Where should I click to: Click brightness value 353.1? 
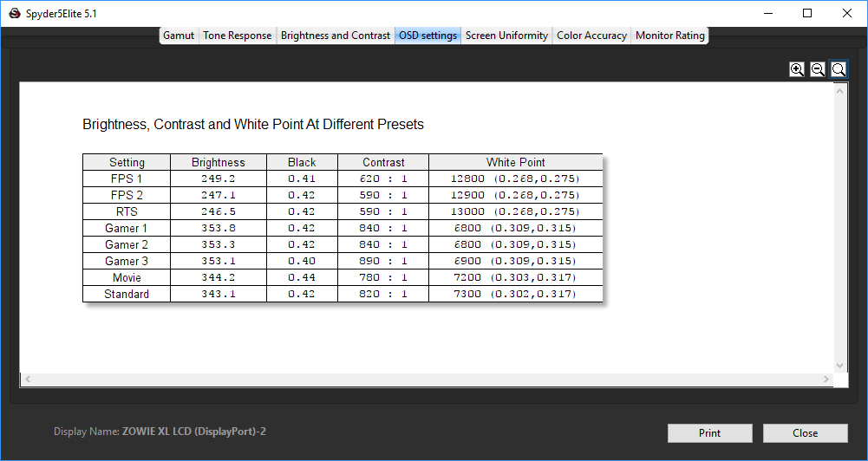click(x=219, y=261)
